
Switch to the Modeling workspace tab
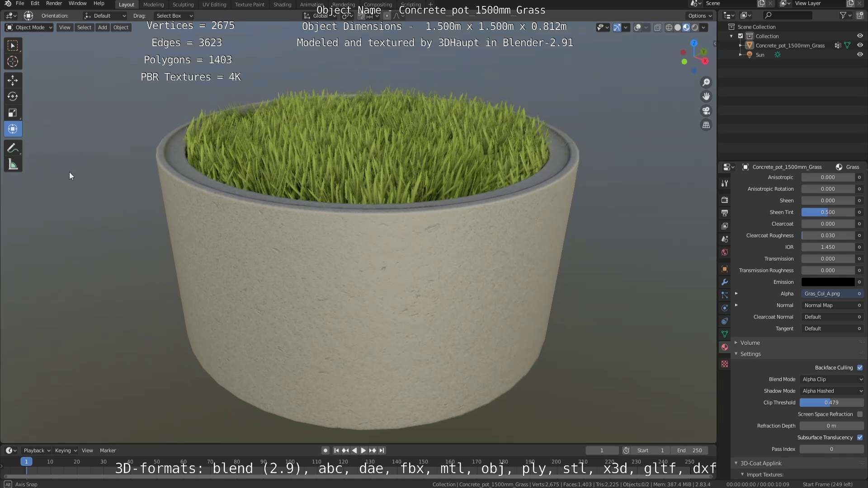[153, 5]
